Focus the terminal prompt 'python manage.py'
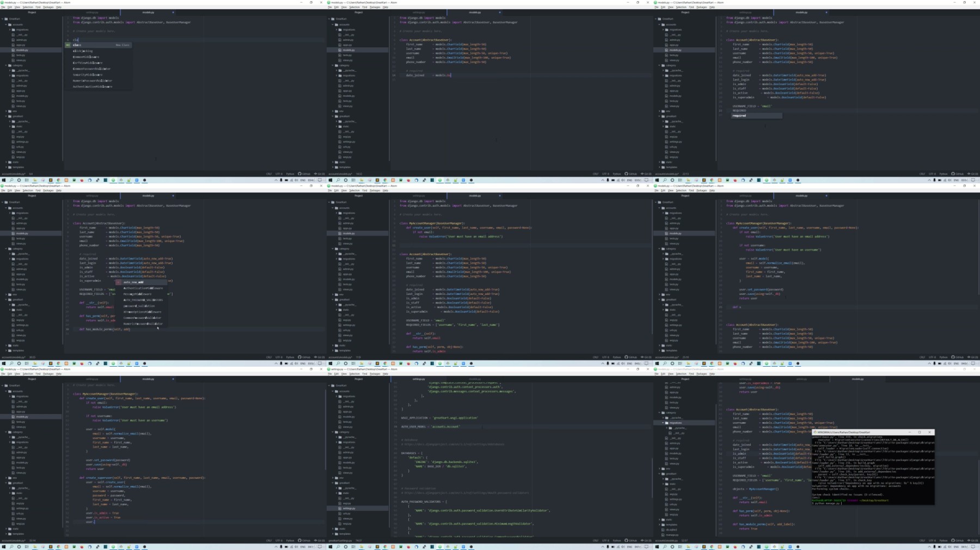The height and width of the screenshot is (550, 980). coord(827,504)
